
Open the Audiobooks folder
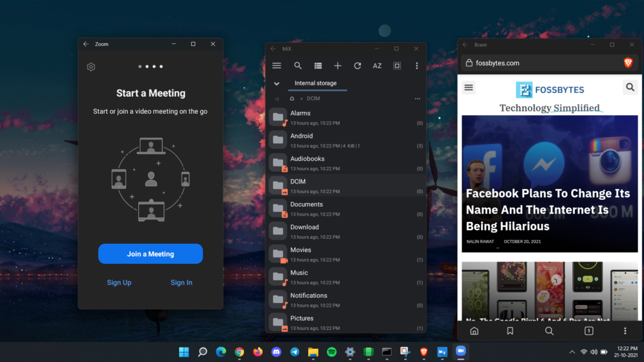tap(347, 163)
